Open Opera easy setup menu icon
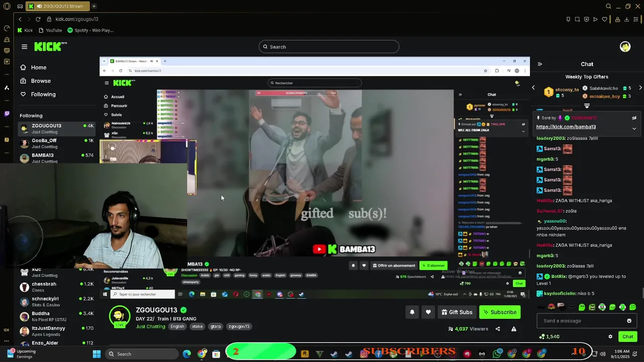644x362 pixels. coord(636,19)
